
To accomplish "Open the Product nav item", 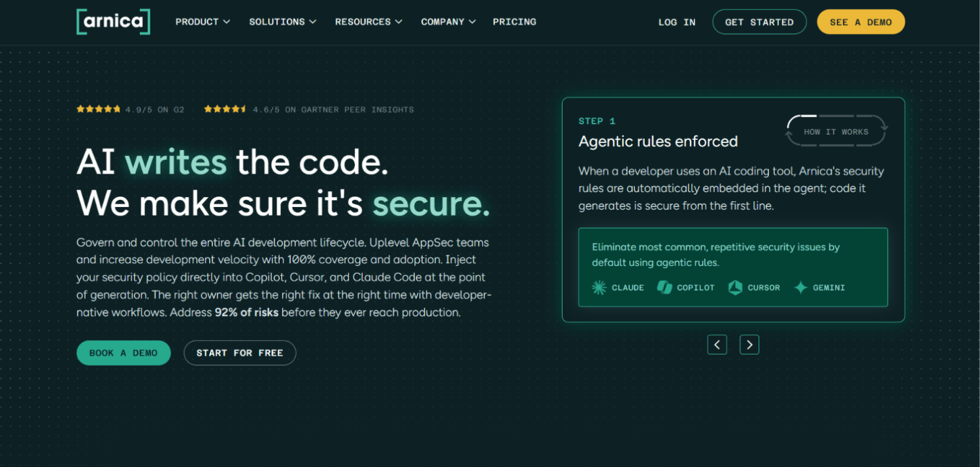I will [x=203, y=22].
